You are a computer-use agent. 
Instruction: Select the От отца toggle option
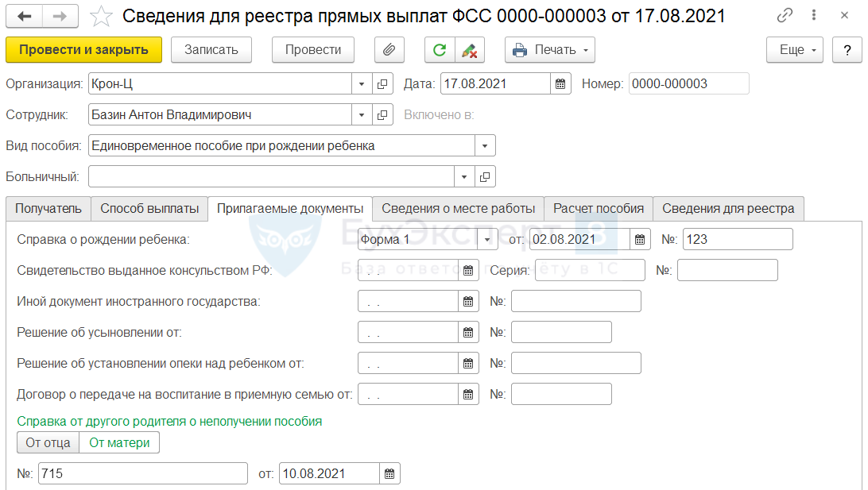pos(48,443)
